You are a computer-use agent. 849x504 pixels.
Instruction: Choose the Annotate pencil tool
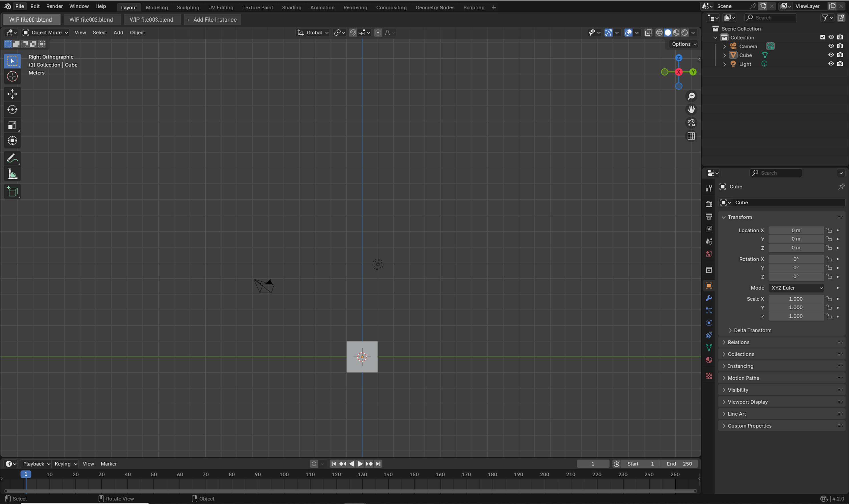click(x=12, y=158)
